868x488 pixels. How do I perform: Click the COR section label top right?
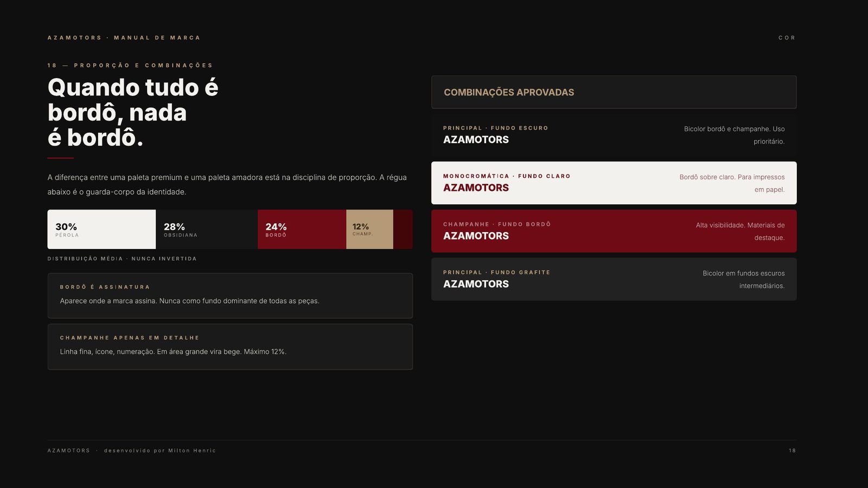coord(787,38)
